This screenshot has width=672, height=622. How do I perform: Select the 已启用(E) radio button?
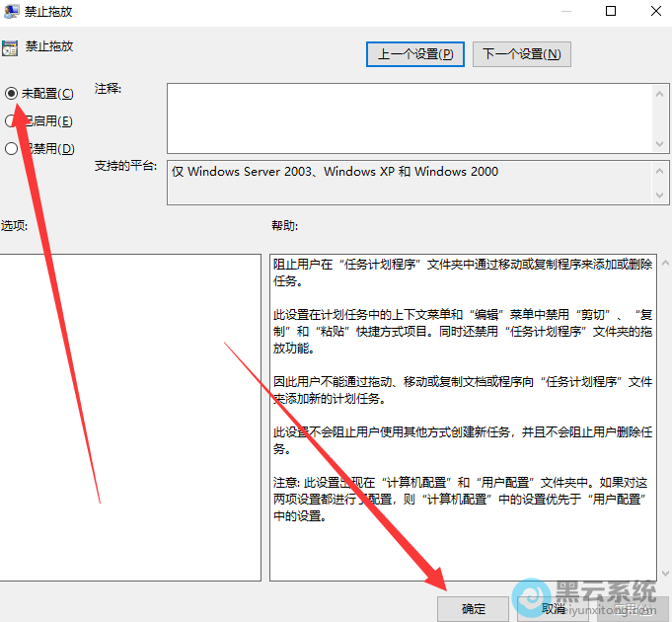coord(12,121)
